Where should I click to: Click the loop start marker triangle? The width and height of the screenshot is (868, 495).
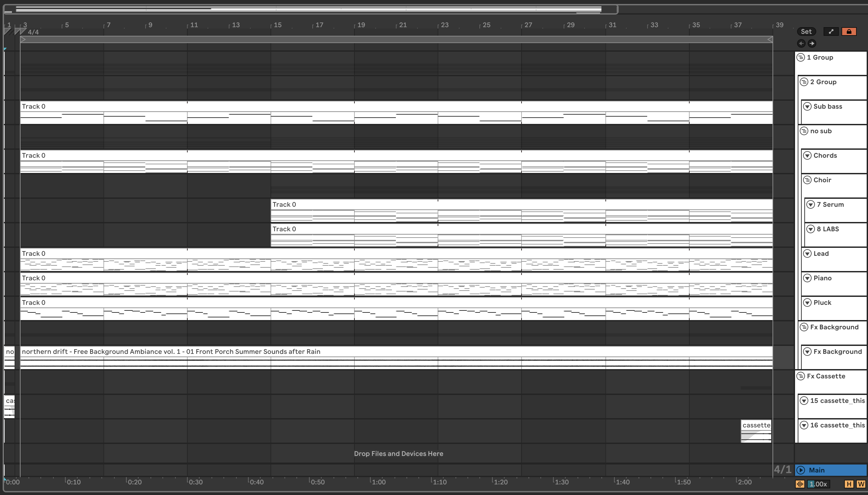23,40
